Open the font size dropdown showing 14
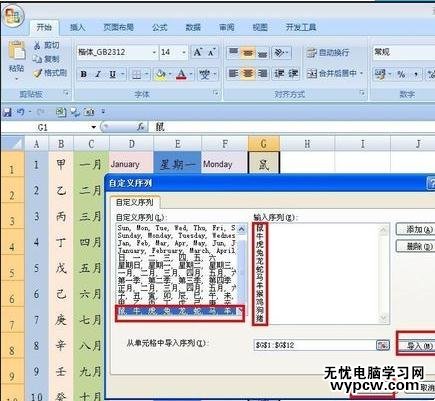Screen dimensions: 435x401 (x=184, y=53)
